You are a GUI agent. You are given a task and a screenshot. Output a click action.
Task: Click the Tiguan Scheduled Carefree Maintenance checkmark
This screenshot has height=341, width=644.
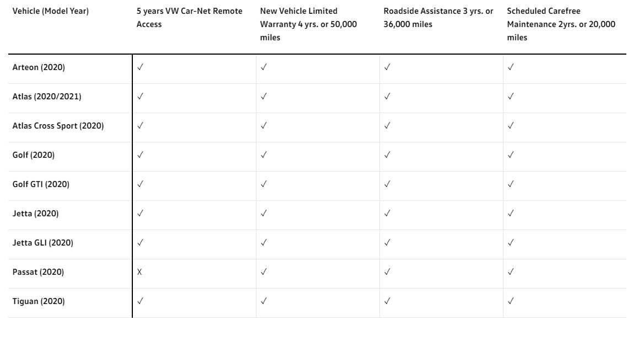click(511, 301)
